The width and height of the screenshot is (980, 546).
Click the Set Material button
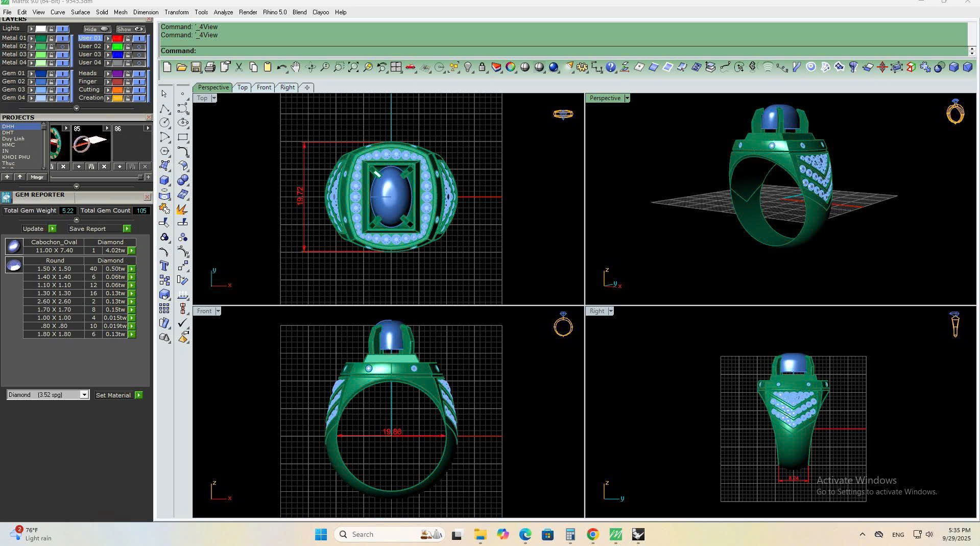(113, 395)
